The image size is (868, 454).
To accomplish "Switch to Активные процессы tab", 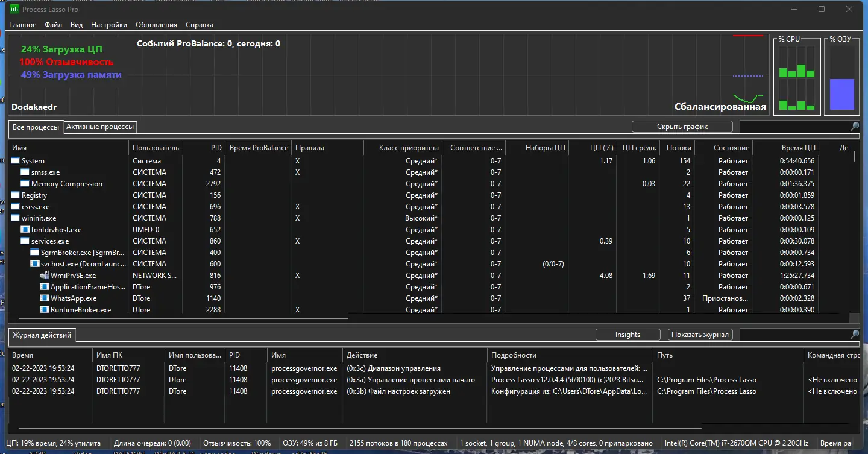I will click(x=100, y=127).
